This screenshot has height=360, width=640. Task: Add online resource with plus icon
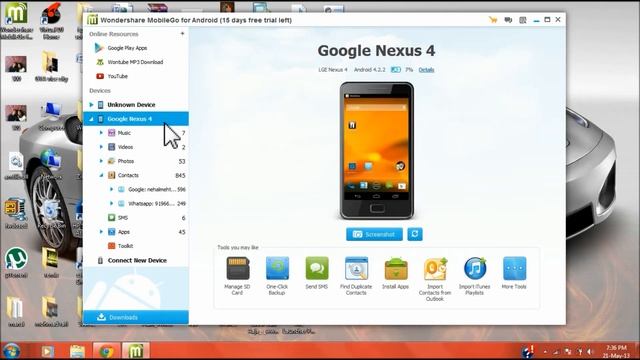pos(182,33)
